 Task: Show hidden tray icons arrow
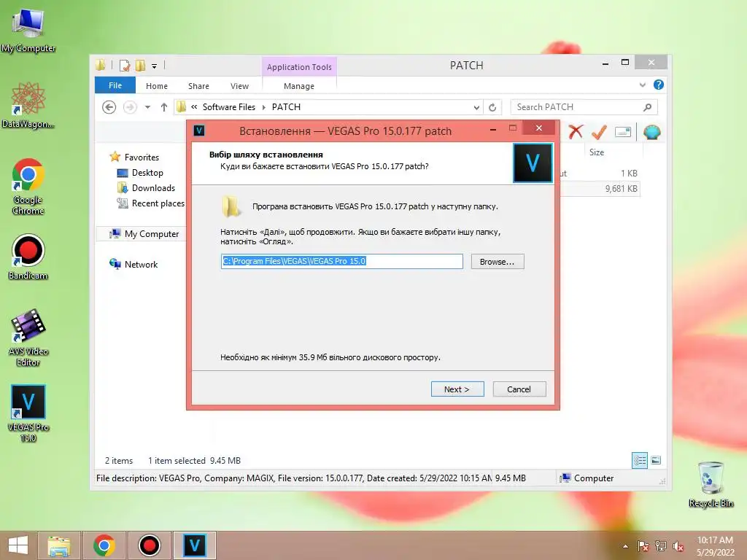[x=625, y=546]
